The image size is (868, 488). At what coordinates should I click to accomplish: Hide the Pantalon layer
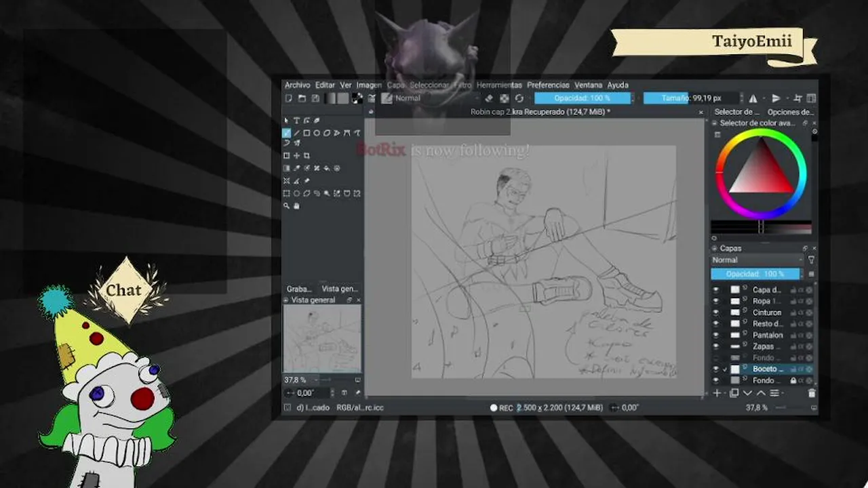pos(715,335)
